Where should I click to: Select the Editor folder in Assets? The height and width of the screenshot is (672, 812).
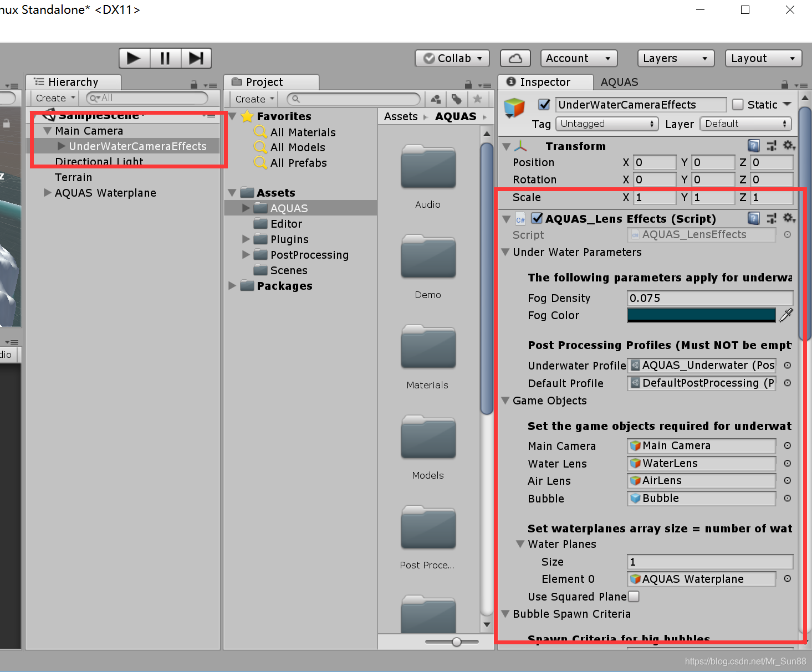point(286,224)
